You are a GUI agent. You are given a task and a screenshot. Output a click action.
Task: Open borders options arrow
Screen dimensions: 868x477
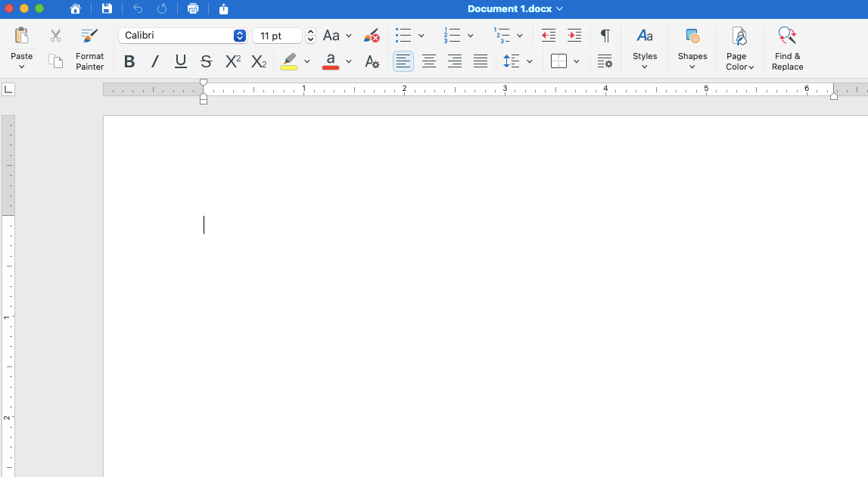click(576, 61)
